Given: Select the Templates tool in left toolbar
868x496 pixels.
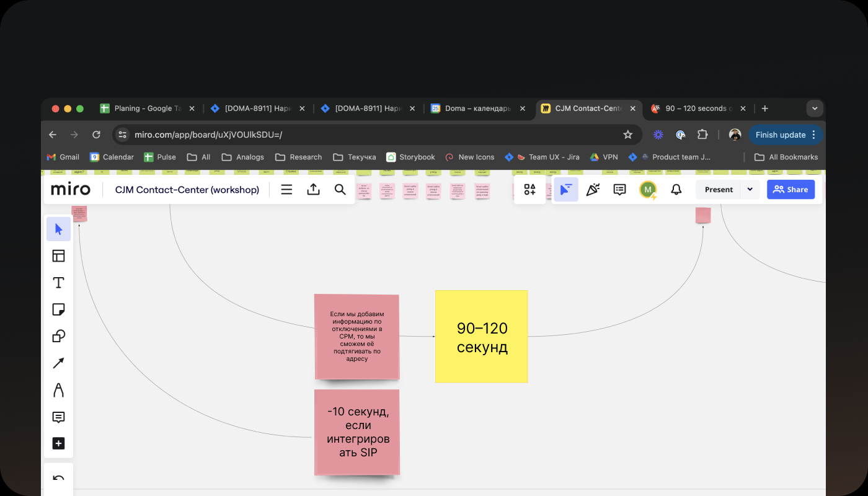Looking at the screenshot, I should [x=58, y=256].
